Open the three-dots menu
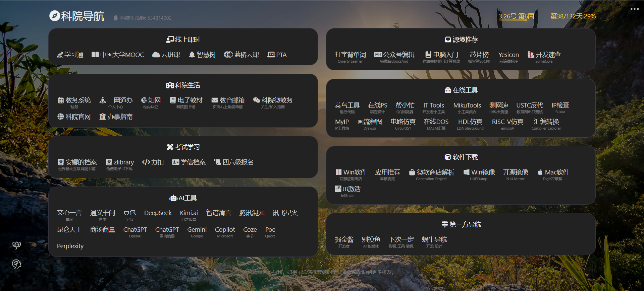Image resolution: width=644 pixels, height=291 pixels. click(x=635, y=9)
